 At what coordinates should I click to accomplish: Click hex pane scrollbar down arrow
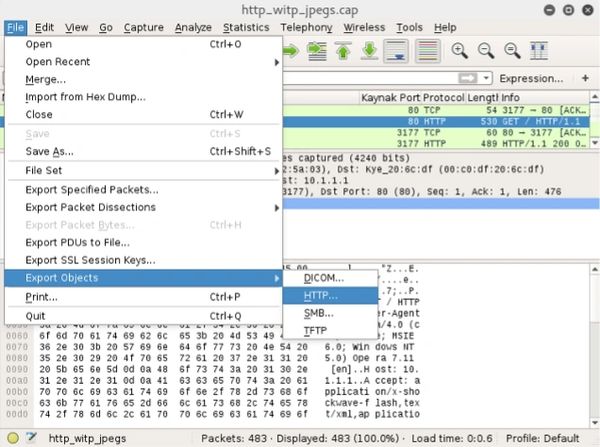coord(595,423)
